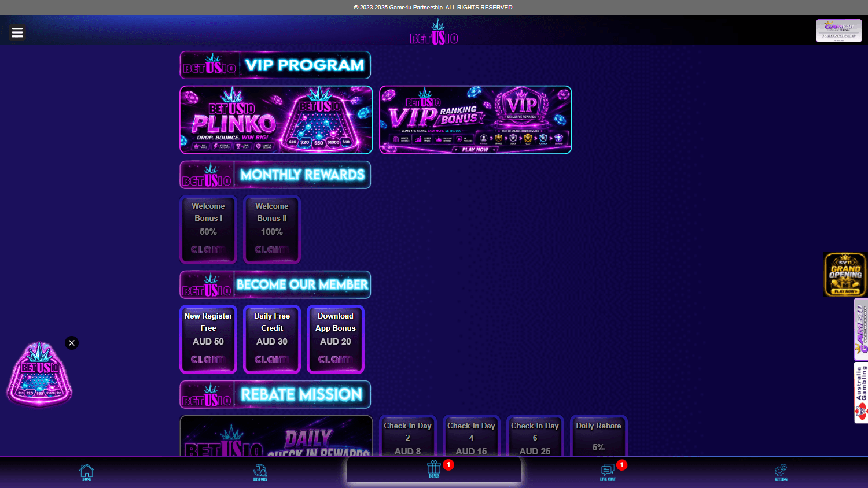
Task: Open the Australia Gambling side tab
Action: pos(861,393)
